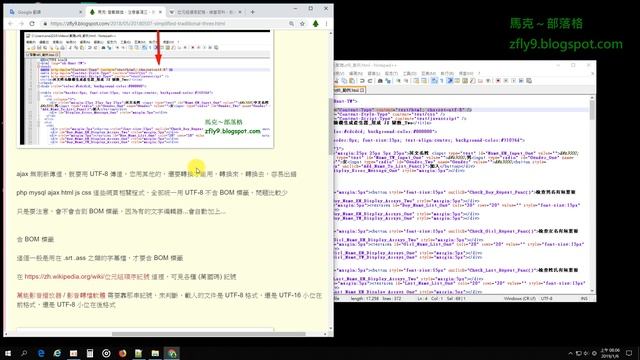This screenshot has width=640, height=360.
Task: Click Record Macro red button in Notepad++
Action: (498, 81)
